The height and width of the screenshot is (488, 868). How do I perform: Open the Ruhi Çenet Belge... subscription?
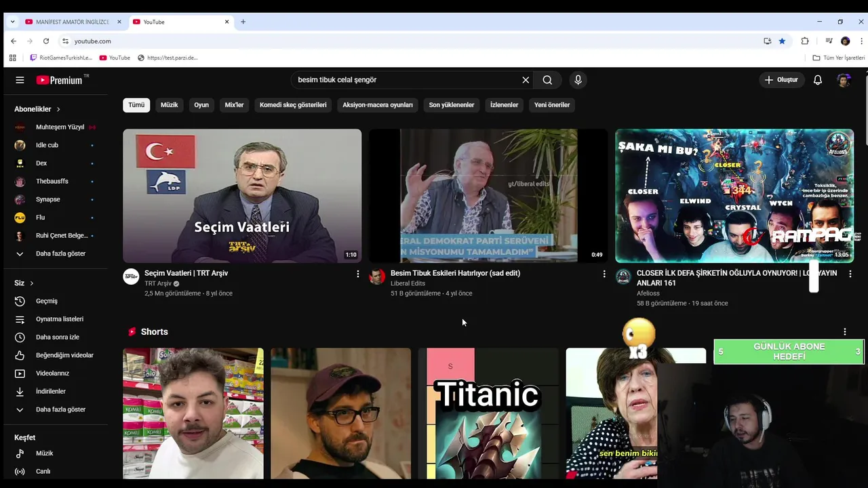pos(56,236)
